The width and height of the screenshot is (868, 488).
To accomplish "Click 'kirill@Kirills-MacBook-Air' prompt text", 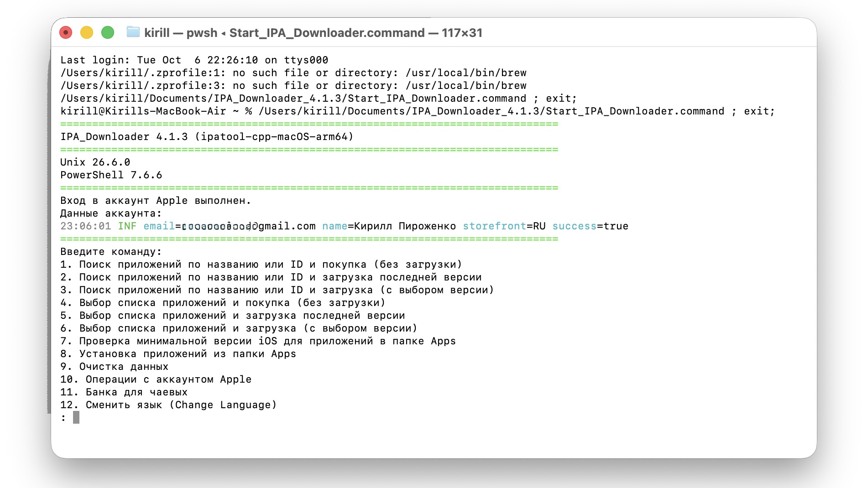I will coord(143,111).
